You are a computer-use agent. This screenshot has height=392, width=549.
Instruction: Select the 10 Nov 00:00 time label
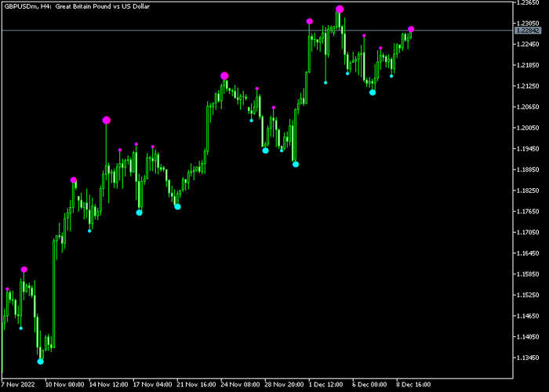[x=65, y=384]
